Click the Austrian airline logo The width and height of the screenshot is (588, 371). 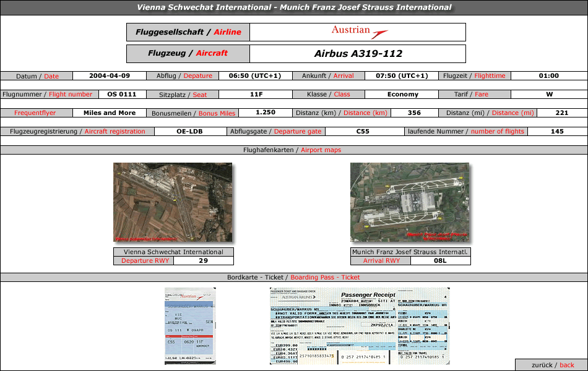click(x=359, y=32)
